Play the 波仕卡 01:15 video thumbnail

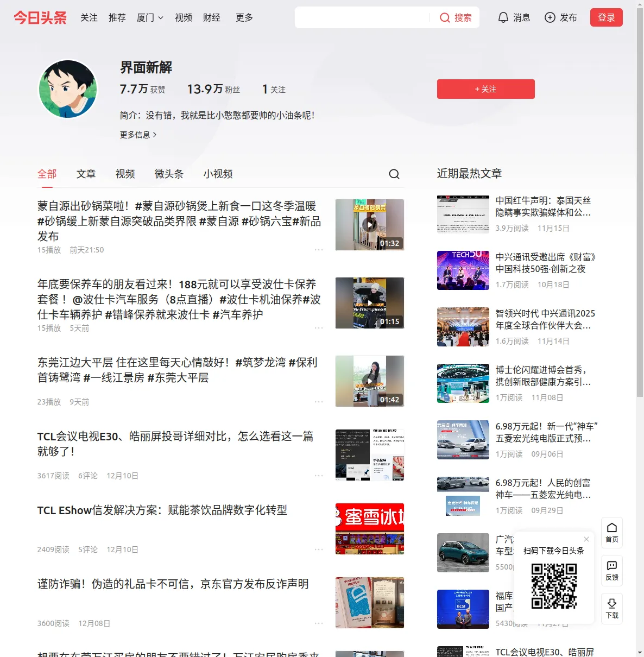370,303
